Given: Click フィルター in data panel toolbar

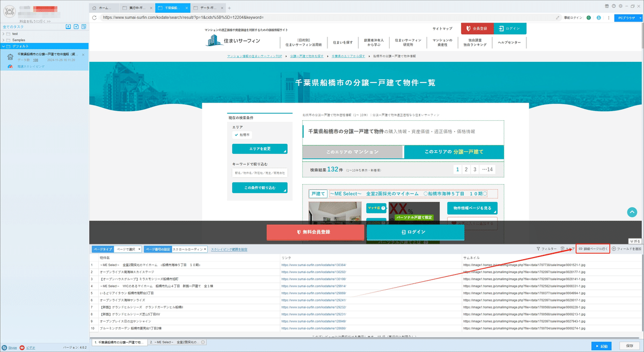Looking at the screenshot, I should (546, 249).
